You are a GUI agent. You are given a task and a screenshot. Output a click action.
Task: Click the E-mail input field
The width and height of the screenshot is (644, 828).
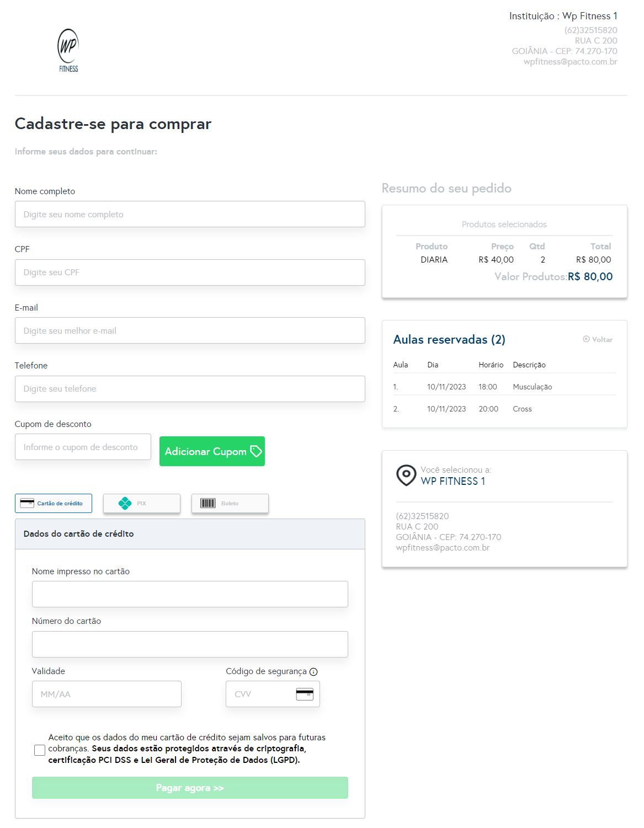190,330
